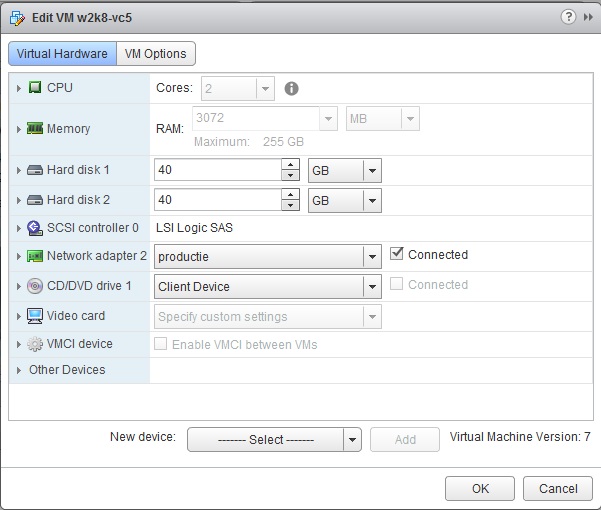Click the Hard disk 1 size field

(x=218, y=170)
